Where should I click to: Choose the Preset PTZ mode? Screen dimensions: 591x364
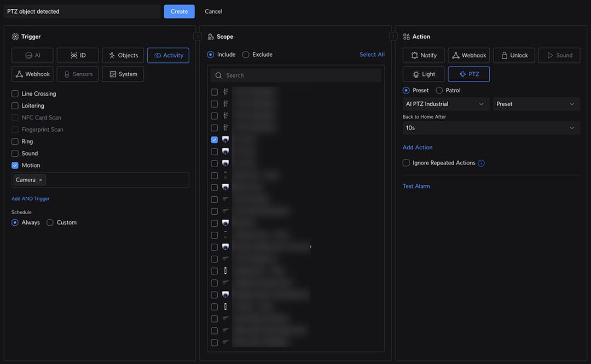tap(406, 90)
